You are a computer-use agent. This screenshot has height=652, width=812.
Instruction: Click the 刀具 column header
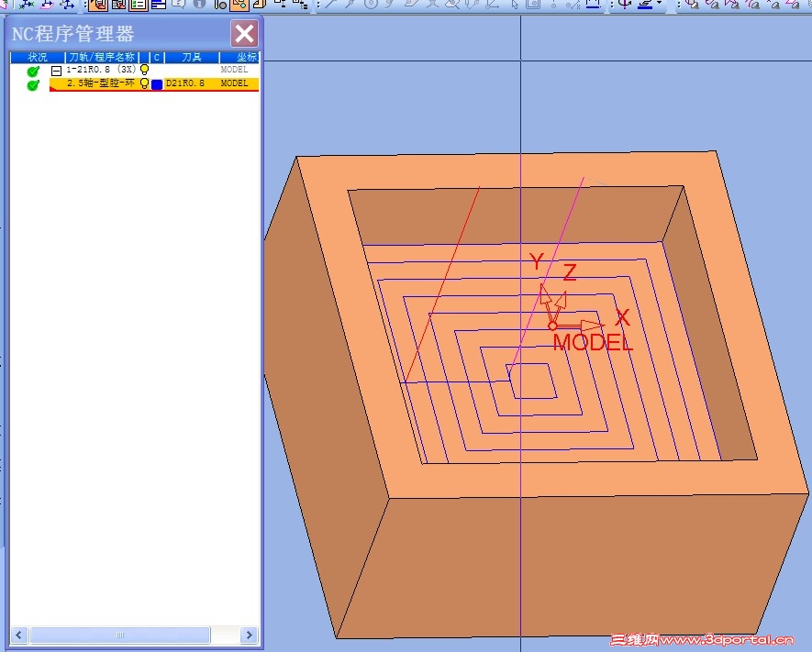click(x=192, y=57)
